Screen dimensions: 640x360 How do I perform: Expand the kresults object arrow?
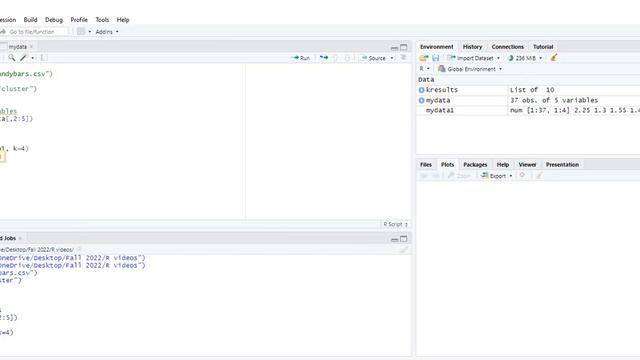(421, 90)
